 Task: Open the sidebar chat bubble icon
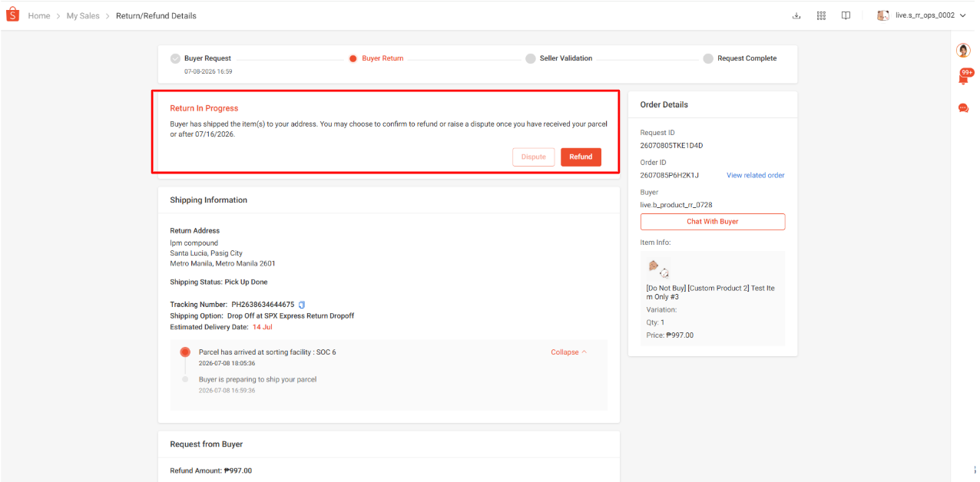[x=963, y=108]
